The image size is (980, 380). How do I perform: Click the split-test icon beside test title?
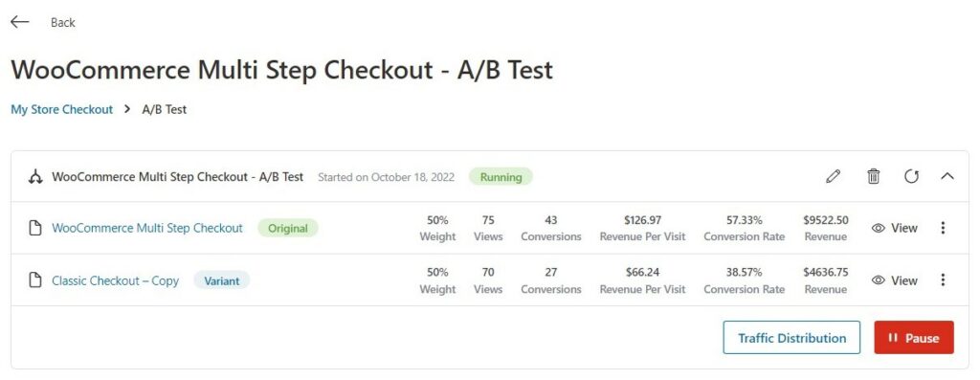(x=35, y=177)
